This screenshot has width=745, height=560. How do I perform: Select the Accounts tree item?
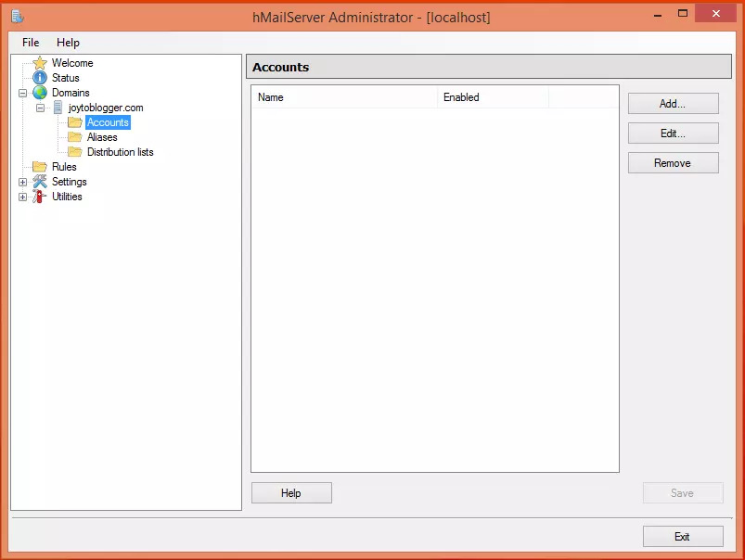tap(108, 122)
